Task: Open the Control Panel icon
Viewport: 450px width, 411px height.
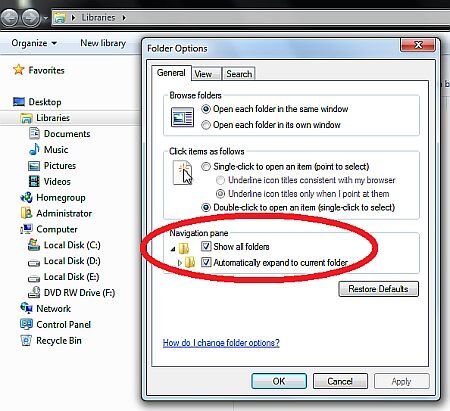Action: 26,324
